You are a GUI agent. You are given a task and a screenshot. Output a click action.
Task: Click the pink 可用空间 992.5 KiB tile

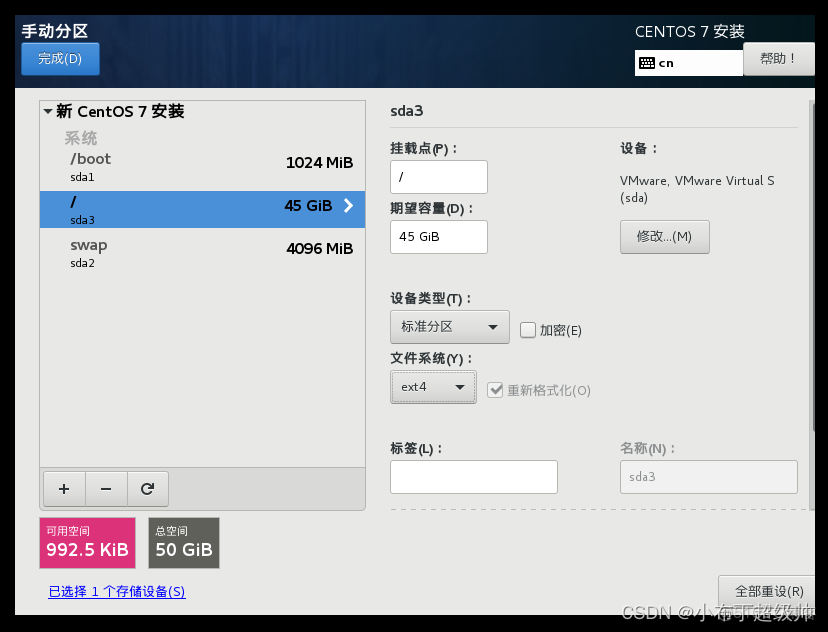click(87, 543)
